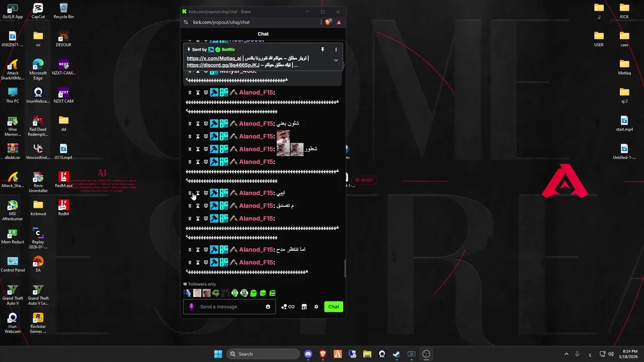Open Windows Start menu
644x362 pixels.
click(x=218, y=354)
